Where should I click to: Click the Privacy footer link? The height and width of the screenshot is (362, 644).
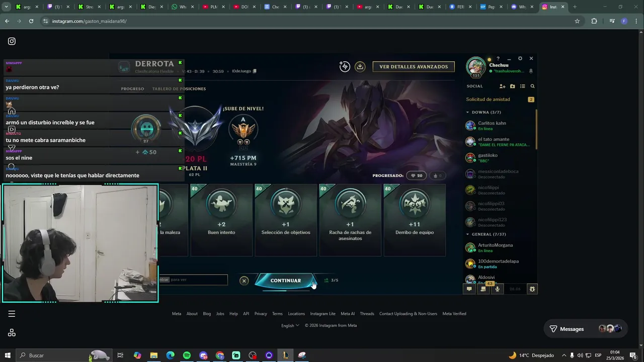(x=261, y=314)
